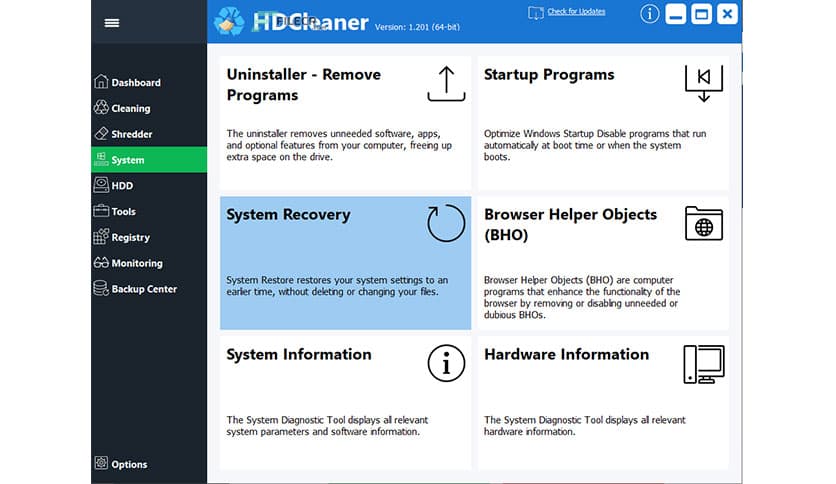Click the Uninstaller upload arrow icon
This screenshot has height=484, width=836.
[x=446, y=84]
